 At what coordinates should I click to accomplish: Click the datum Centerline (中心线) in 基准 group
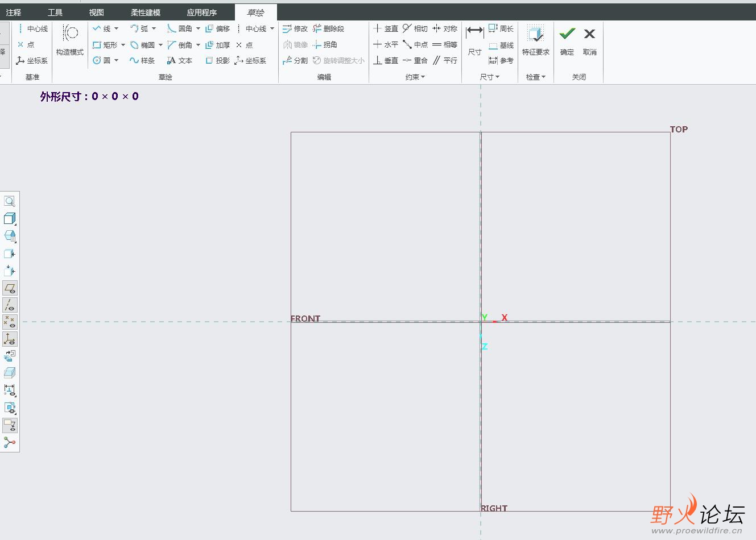point(32,28)
